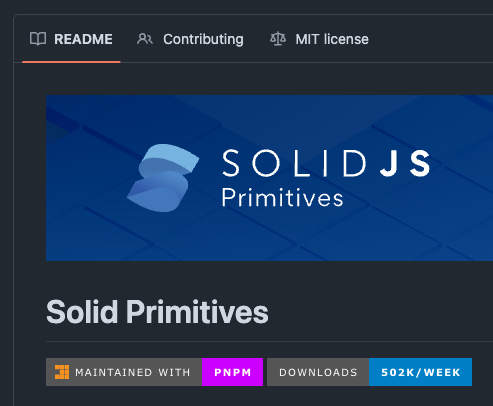Click the Solid logo in banner
The width and height of the screenshot is (493, 406).
pos(163,178)
